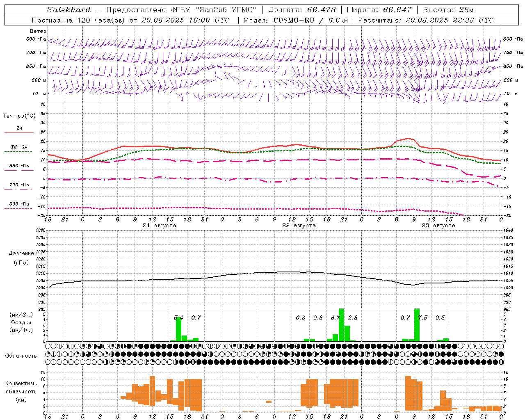
Task: Click the '0.5' precipitation value
Action: [x=440, y=317]
